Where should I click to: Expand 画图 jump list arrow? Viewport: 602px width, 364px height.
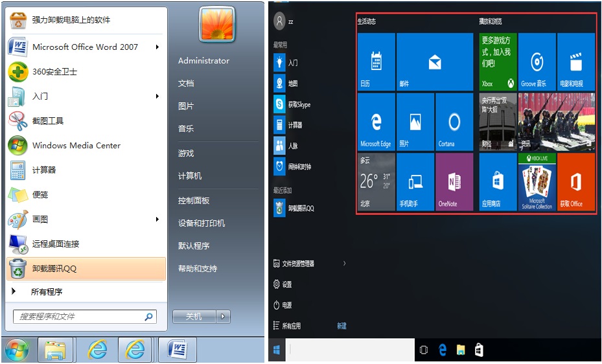157,220
